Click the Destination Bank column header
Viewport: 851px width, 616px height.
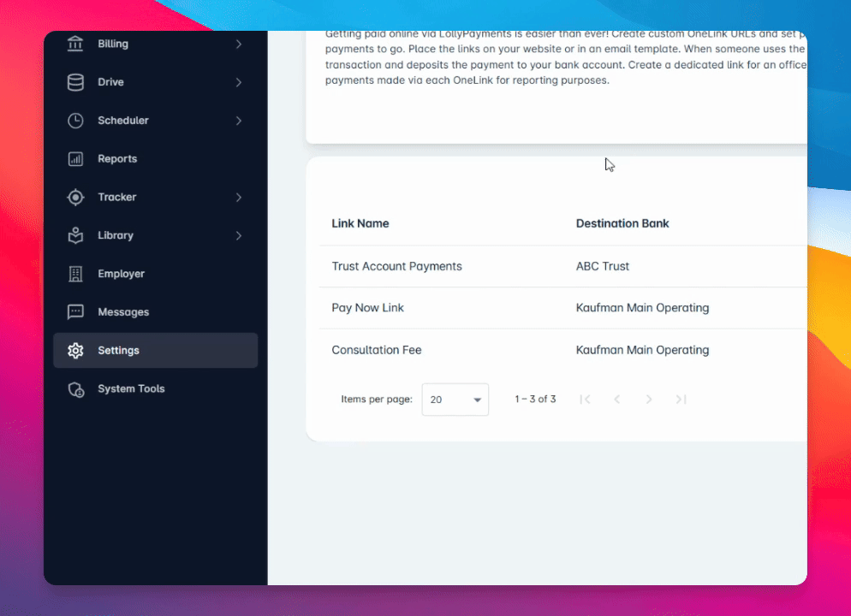click(622, 223)
